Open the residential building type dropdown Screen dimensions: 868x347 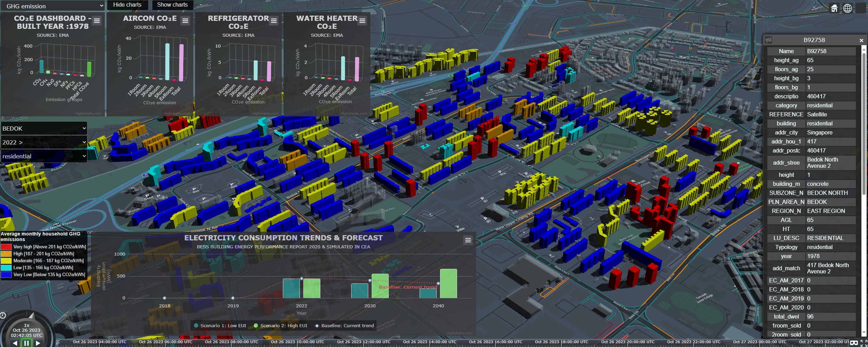(x=44, y=156)
